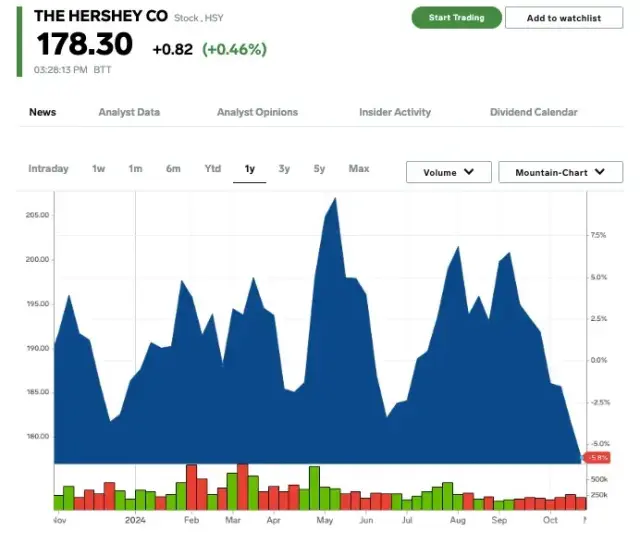Change chart range to 3y
Screen dimensions: 640x544
(285, 169)
